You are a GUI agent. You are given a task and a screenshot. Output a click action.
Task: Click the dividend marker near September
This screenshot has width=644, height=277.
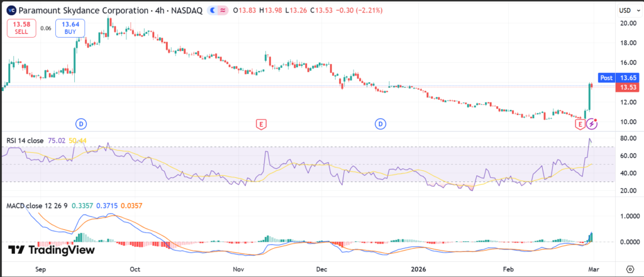point(80,124)
